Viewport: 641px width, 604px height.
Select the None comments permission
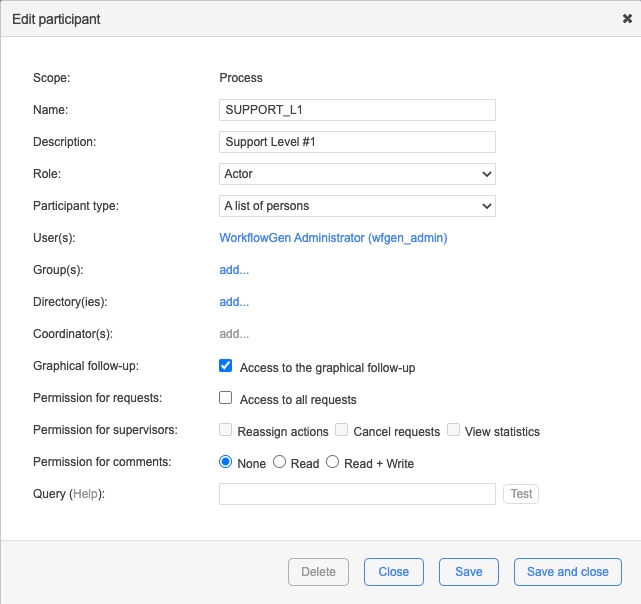point(226,463)
